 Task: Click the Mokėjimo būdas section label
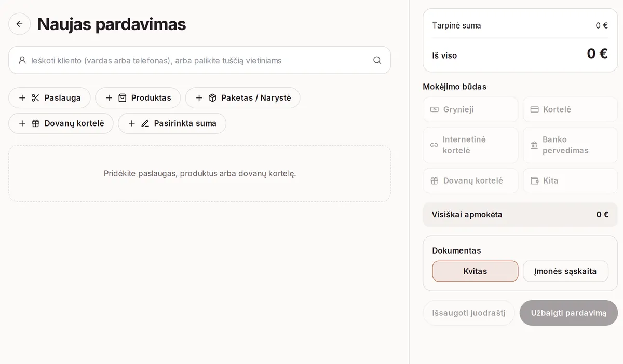[x=454, y=87]
